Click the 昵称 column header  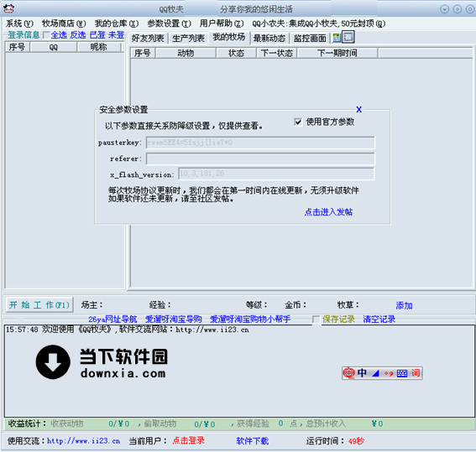tap(99, 47)
